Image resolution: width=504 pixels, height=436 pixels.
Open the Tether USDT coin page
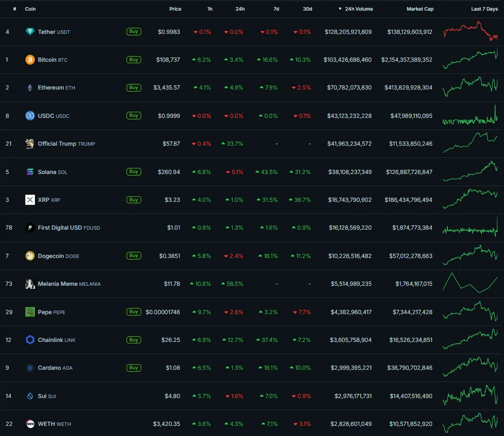(54, 32)
